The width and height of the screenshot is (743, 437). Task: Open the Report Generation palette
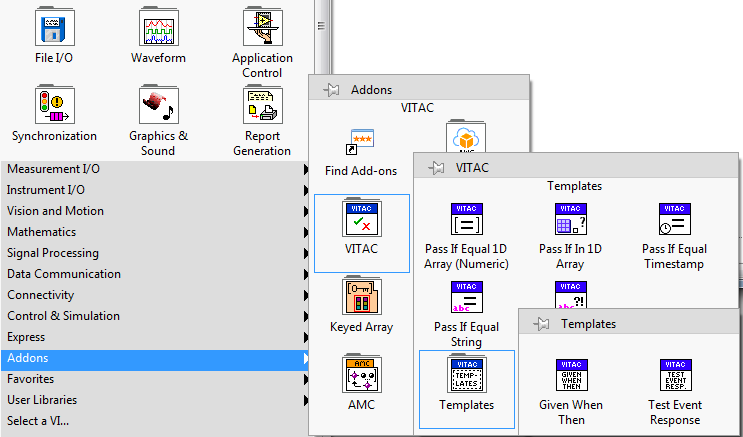pyautogui.click(x=263, y=105)
